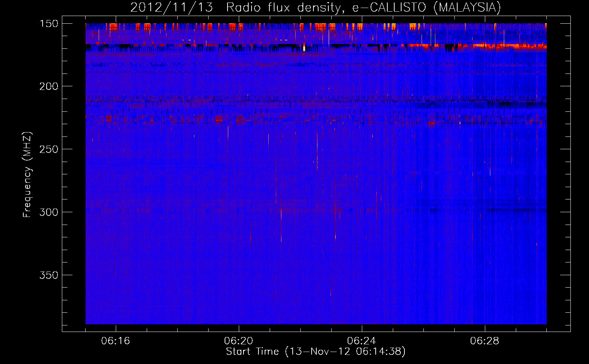Click the 300 frequency tick label
This screenshot has height=364, width=589.
[49, 212]
